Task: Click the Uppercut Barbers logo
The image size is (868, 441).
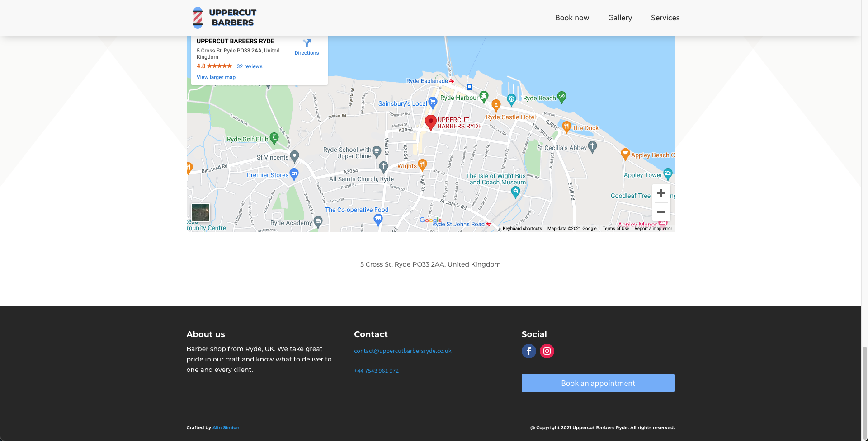Action: [224, 18]
